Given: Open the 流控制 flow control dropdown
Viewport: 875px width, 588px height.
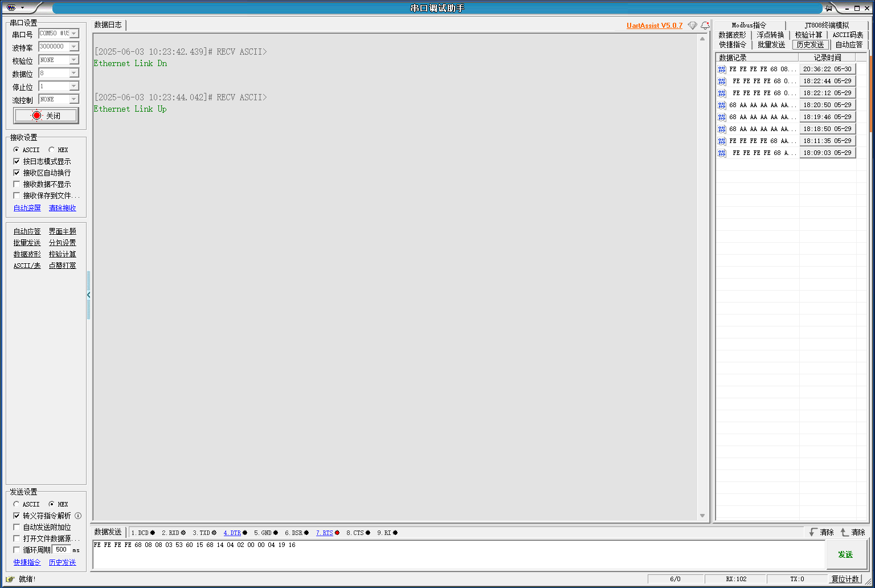Looking at the screenshot, I should [x=74, y=99].
